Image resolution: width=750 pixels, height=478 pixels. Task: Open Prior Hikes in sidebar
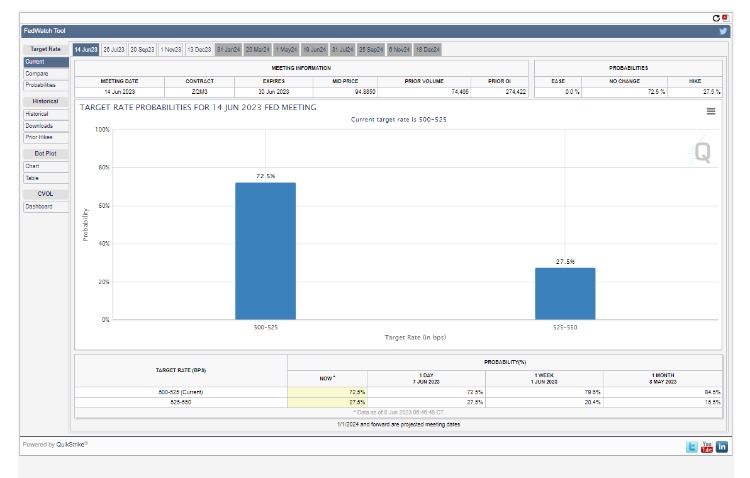39,137
